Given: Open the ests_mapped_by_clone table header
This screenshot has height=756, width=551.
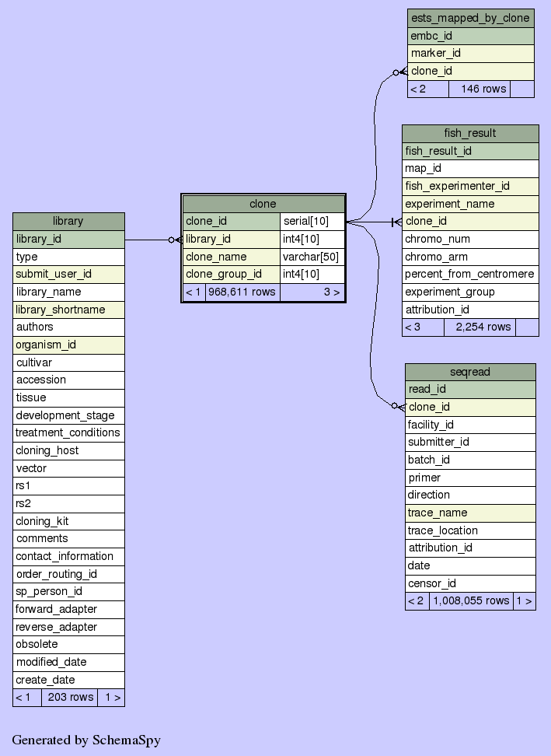Looking at the screenshot, I should coord(470,18).
